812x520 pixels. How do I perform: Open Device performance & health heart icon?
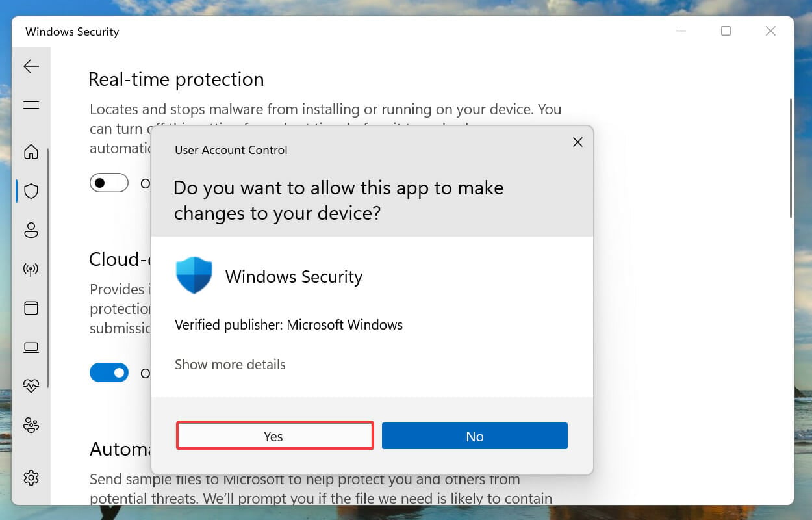[x=31, y=386]
